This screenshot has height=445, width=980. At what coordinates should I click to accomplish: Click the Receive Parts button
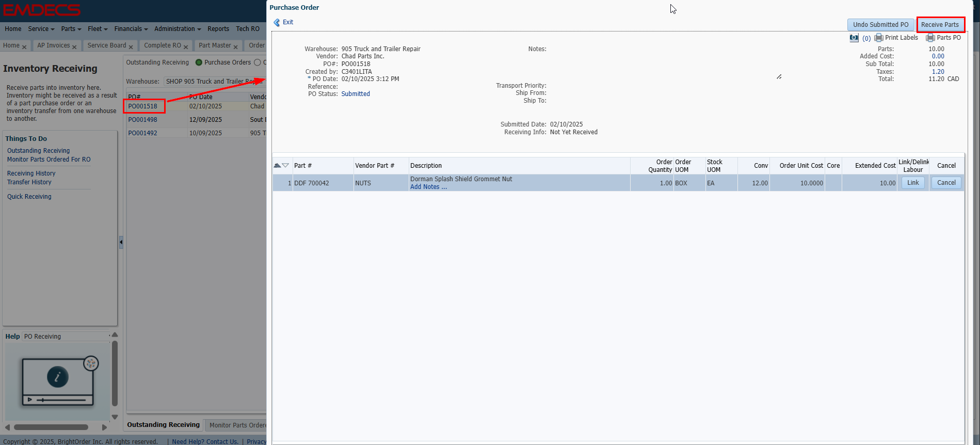940,25
